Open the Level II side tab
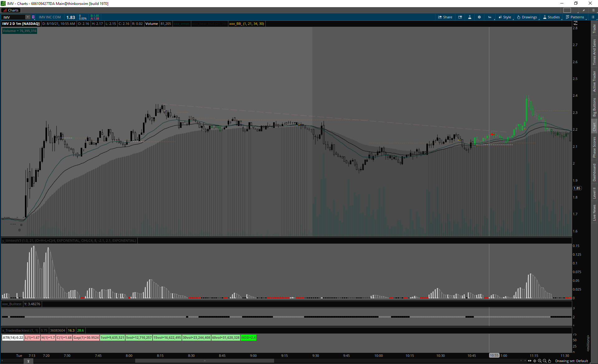Screen dimensions: 598x364 coord(594,193)
